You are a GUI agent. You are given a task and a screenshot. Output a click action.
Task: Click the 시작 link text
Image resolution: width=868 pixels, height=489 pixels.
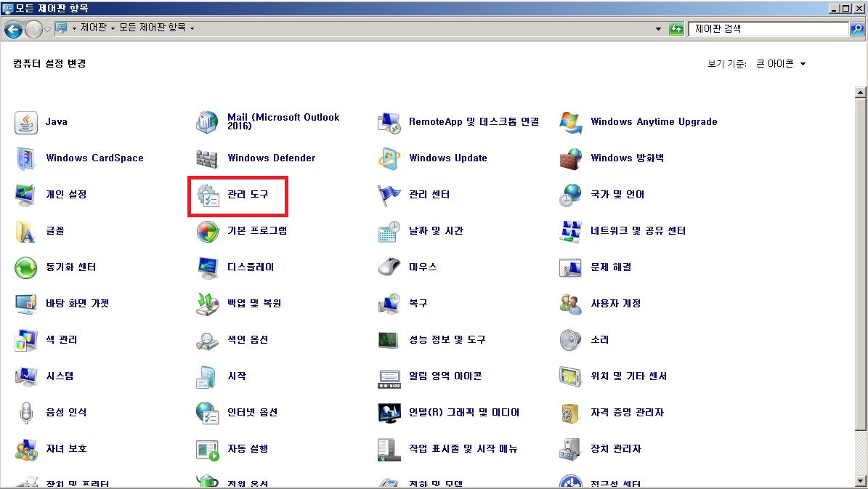click(236, 376)
